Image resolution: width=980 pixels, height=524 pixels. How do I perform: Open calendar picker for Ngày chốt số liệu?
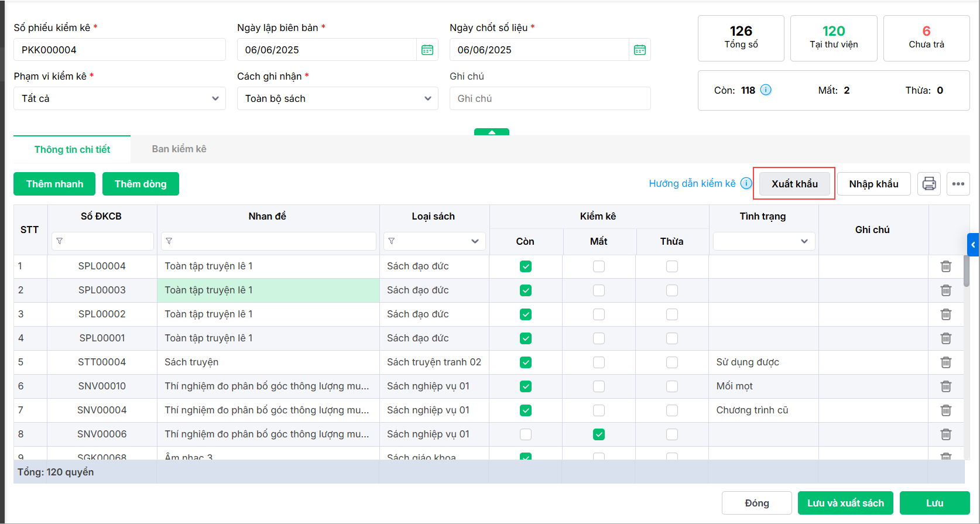(x=640, y=50)
